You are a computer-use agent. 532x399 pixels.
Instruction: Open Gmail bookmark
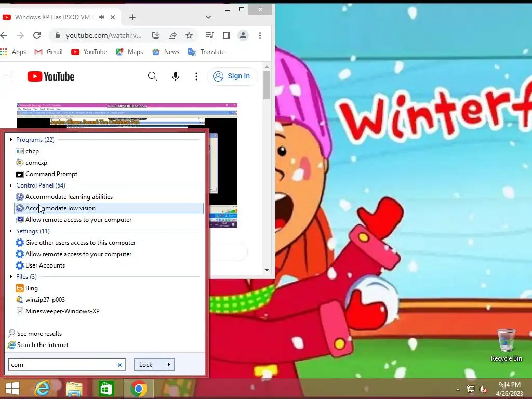tap(48, 52)
